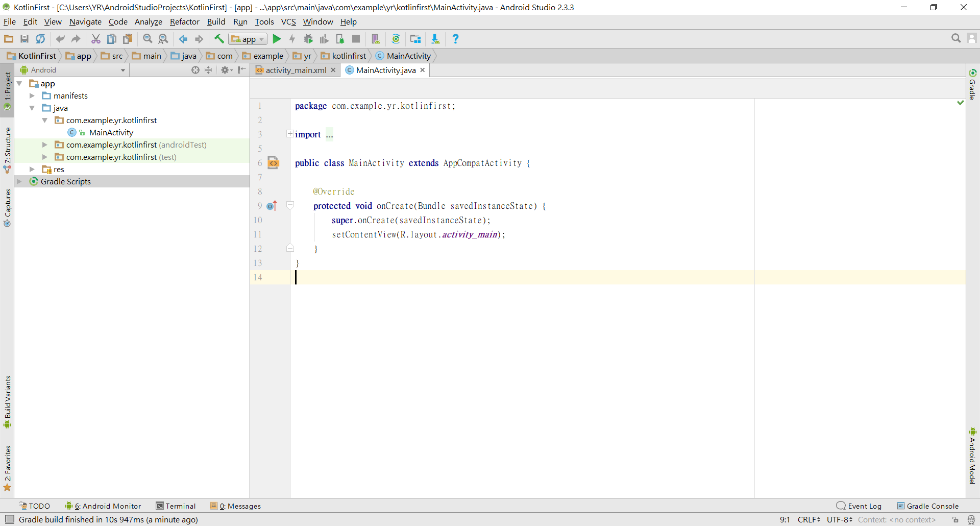980x526 pixels.
Task: Open the project panel gear settings
Action: 226,70
